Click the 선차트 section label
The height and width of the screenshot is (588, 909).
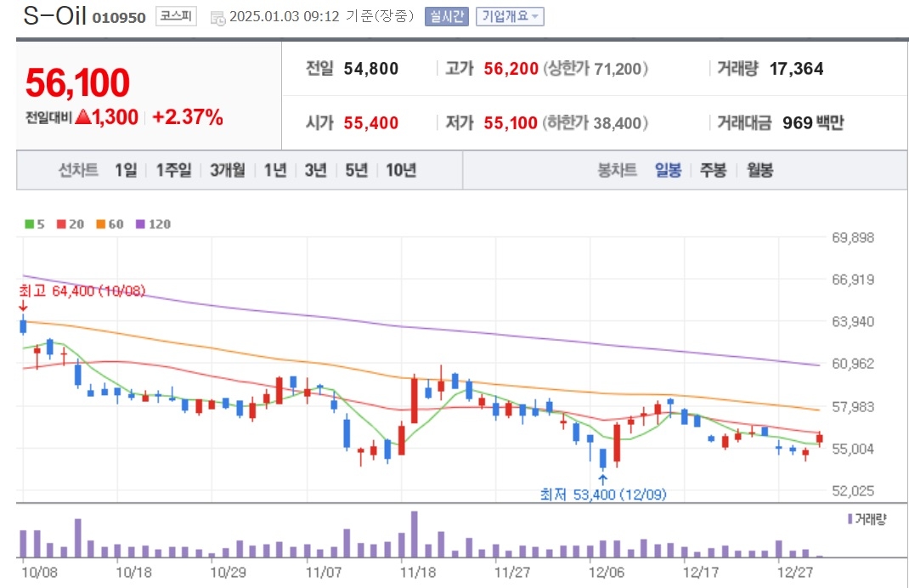click(x=78, y=170)
